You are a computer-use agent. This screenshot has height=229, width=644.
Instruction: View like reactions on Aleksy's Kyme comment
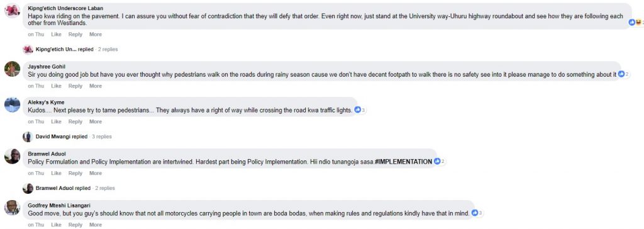[360, 109]
